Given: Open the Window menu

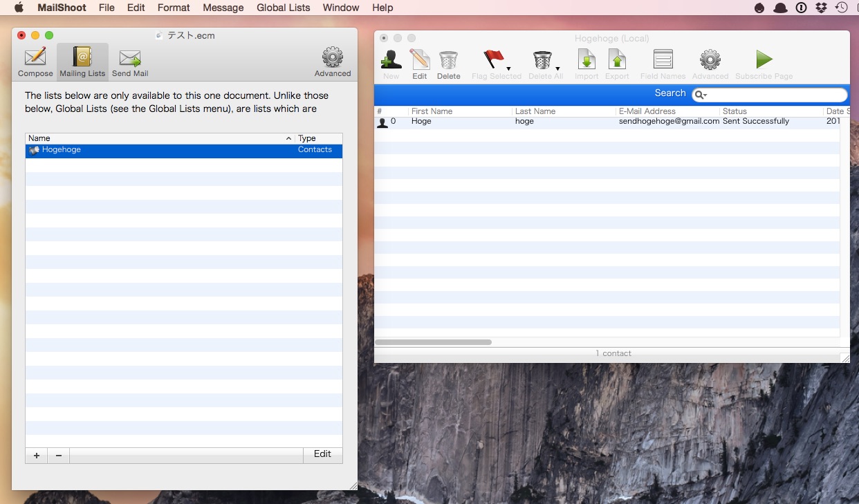Looking at the screenshot, I should (341, 8).
